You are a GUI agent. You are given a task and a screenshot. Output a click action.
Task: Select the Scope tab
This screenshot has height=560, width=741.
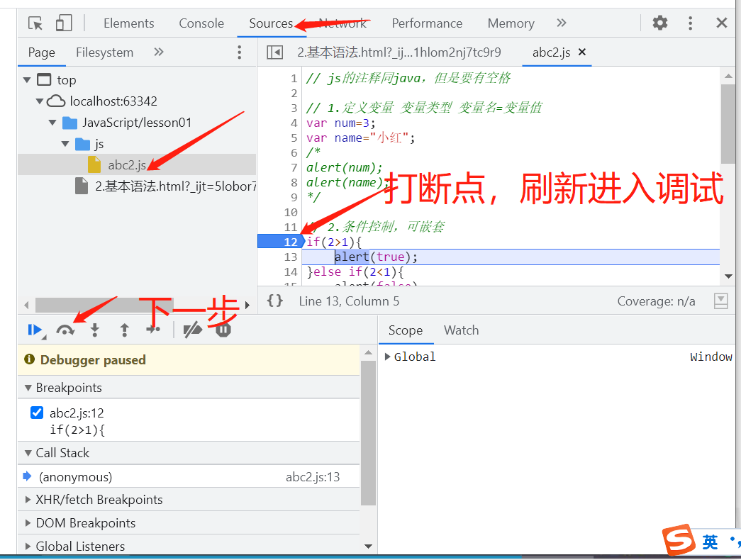(406, 330)
